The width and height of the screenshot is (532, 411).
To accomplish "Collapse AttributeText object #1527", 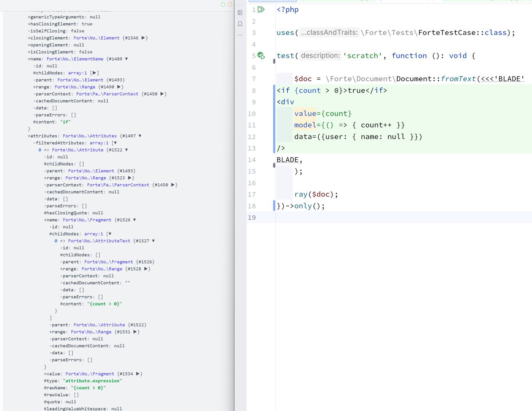I will 153,241.
